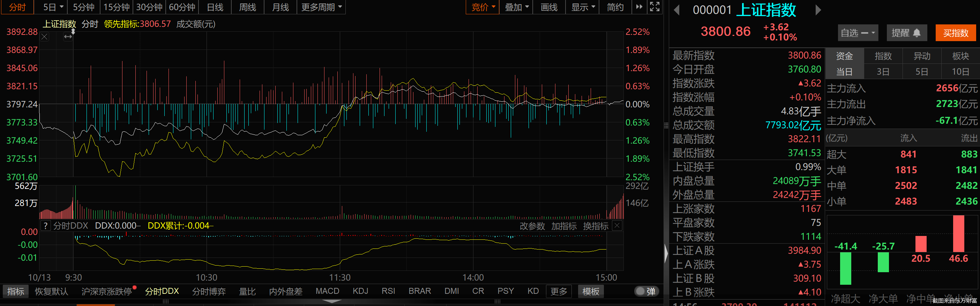
Task: Click the fast-forward double-arrow toolbar icon
Action: tap(639, 7)
